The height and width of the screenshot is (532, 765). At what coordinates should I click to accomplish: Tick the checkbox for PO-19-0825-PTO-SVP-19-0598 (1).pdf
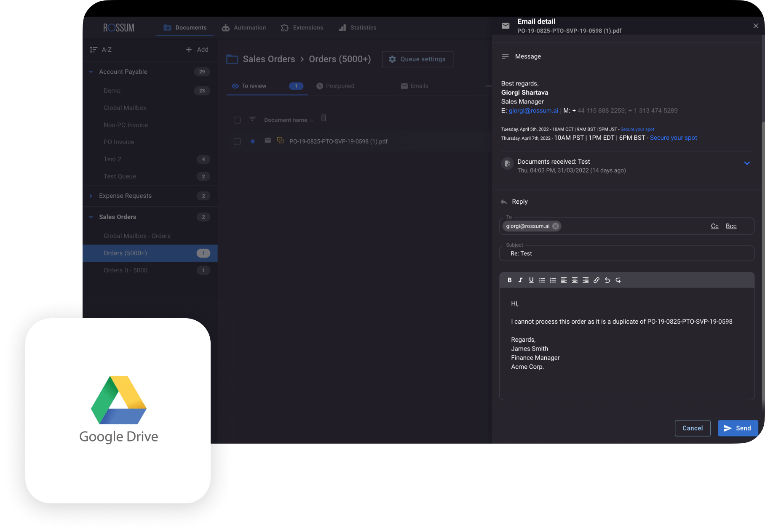(237, 142)
